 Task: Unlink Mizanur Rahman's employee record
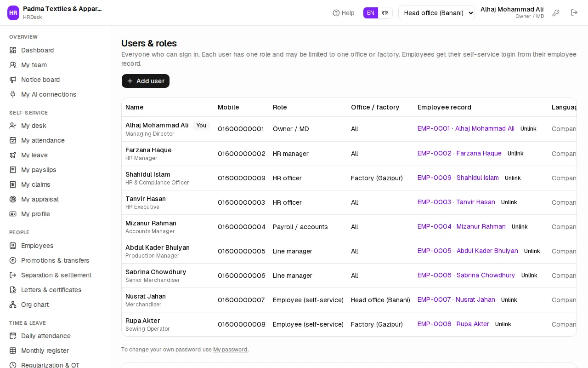tap(520, 227)
